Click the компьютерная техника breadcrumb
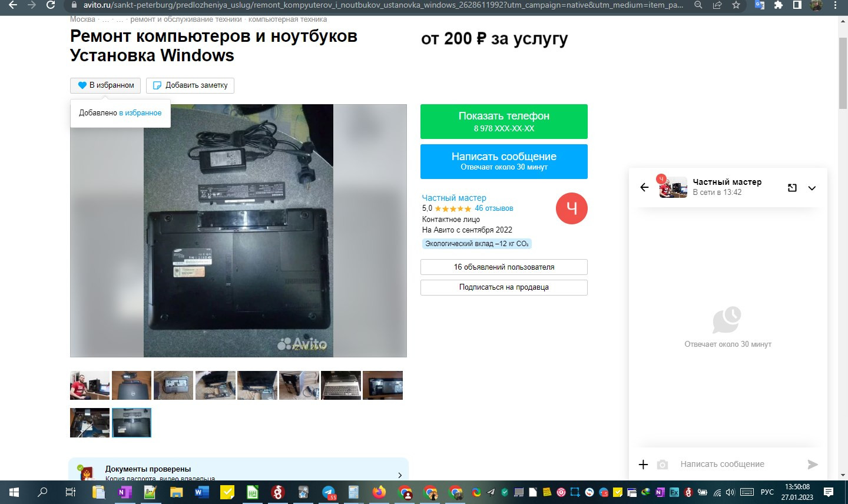This screenshot has width=848, height=504. point(287,19)
